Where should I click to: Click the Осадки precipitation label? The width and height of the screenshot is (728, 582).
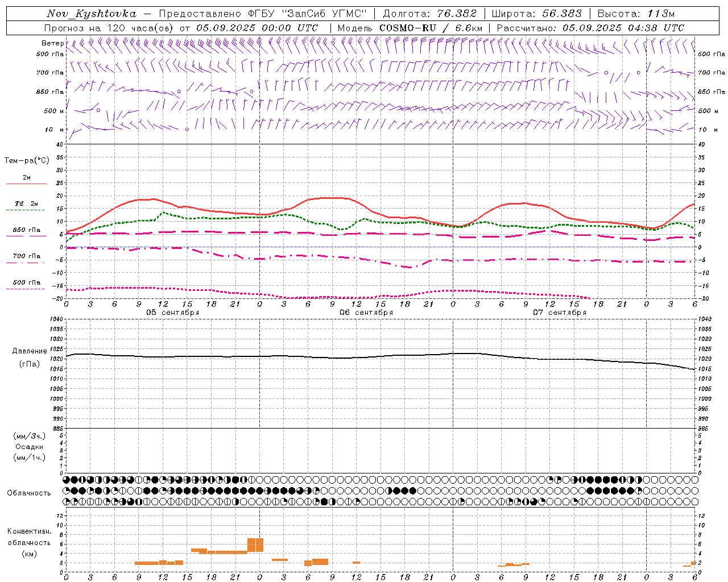click(30, 447)
